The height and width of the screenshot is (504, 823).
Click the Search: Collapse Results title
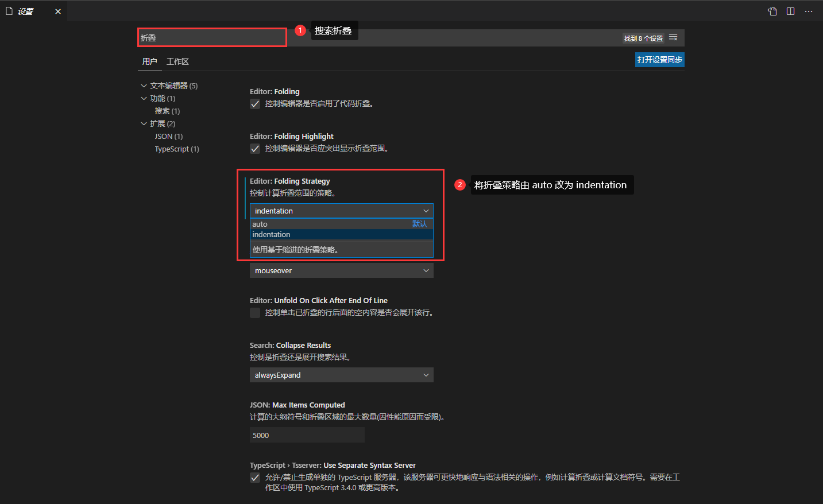click(x=290, y=345)
